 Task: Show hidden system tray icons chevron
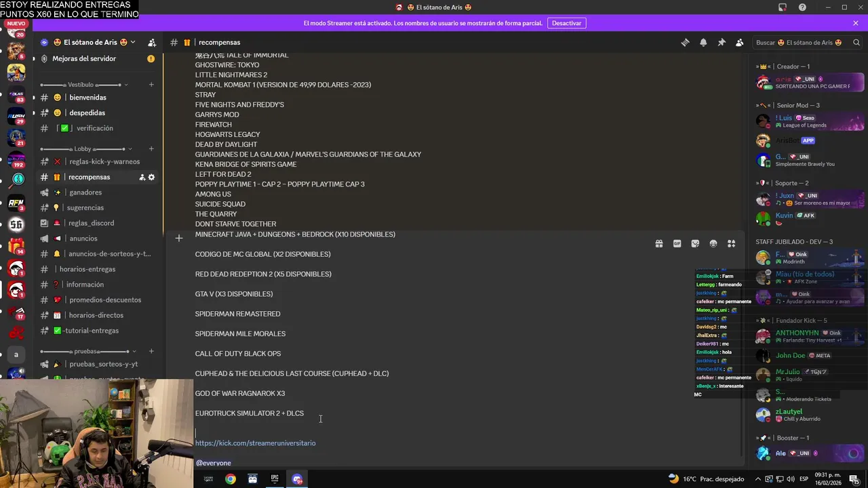[758, 479]
